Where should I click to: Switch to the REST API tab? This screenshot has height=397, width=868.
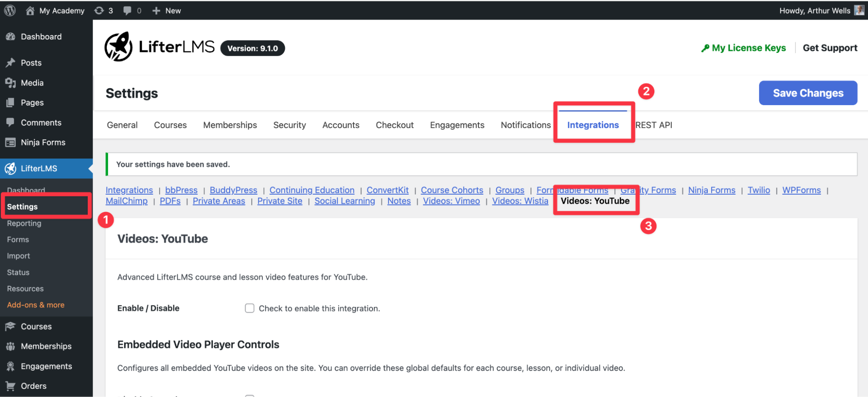pos(654,125)
